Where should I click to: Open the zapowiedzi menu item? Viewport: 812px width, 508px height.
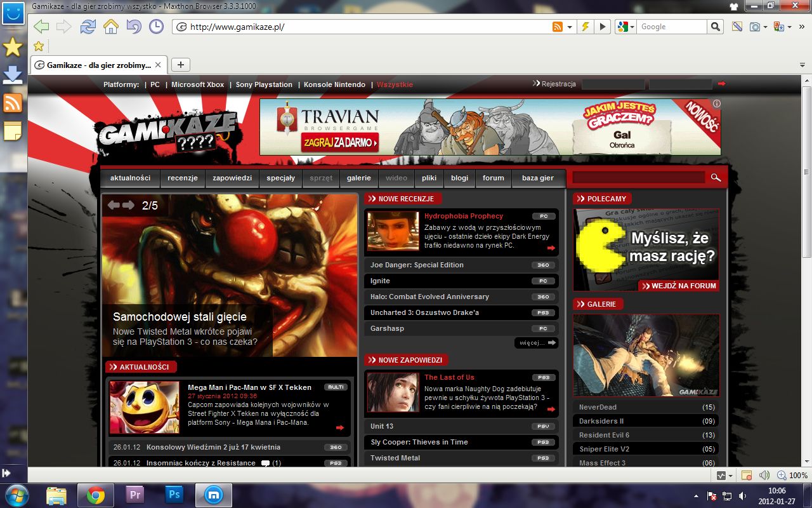(x=232, y=178)
